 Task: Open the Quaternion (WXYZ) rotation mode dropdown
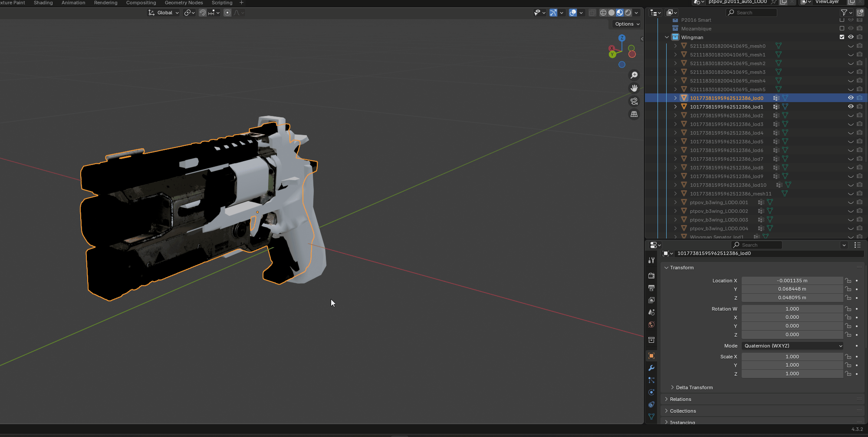(792, 346)
